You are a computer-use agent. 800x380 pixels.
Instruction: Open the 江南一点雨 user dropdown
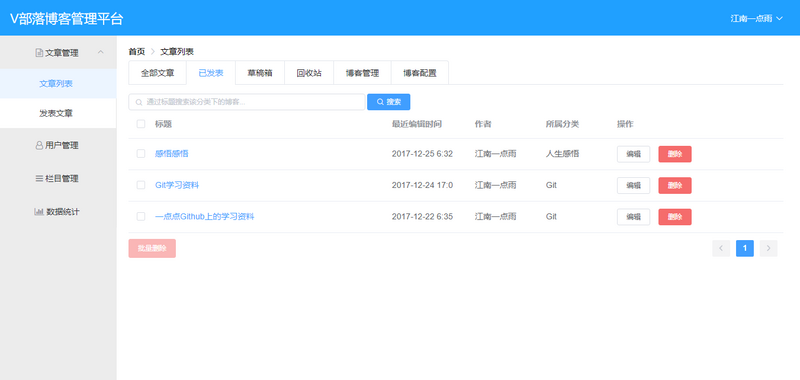[x=757, y=18]
